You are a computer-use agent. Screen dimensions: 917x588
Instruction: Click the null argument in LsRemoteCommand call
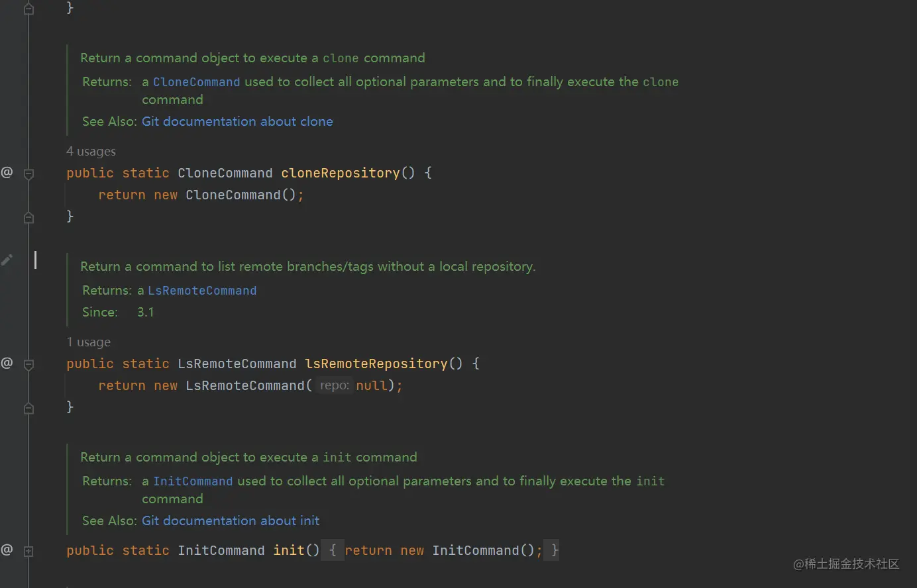372,385
